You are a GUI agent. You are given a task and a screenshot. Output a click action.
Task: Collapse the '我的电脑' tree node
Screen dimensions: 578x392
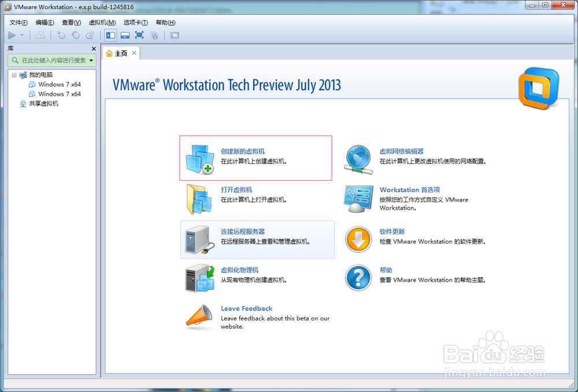click(x=14, y=74)
